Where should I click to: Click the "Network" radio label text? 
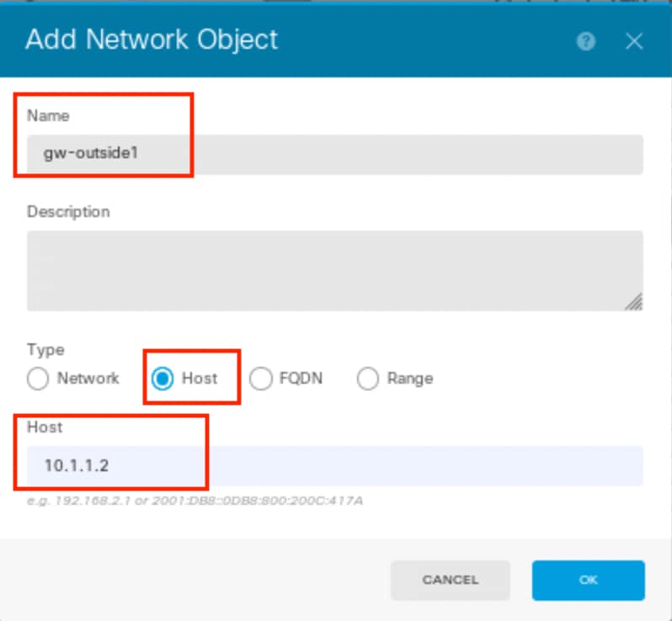(88, 378)
